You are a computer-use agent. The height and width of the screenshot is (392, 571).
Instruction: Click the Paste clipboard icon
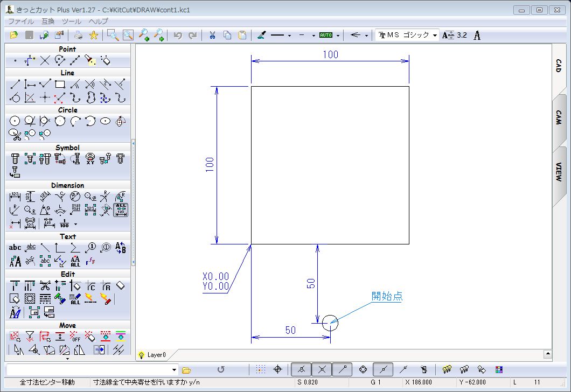(x=242, y=36)
